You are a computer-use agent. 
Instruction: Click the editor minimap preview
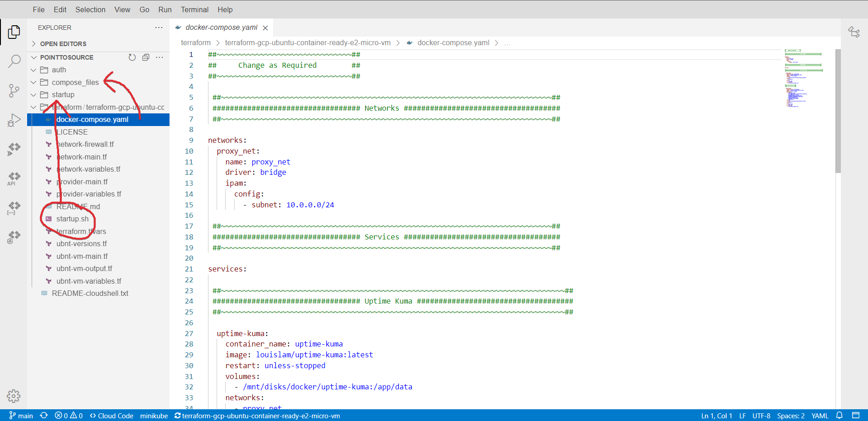804,79
